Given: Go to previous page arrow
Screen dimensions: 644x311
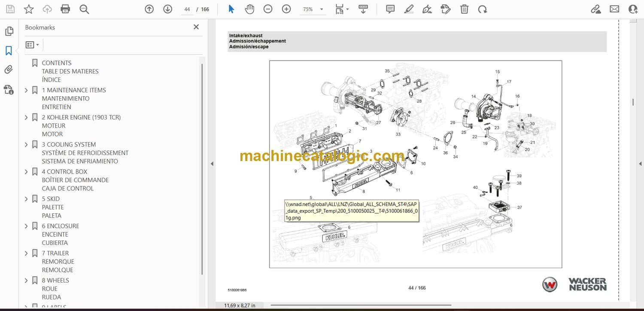Looking at the screenshot, I should coord(149,9).
